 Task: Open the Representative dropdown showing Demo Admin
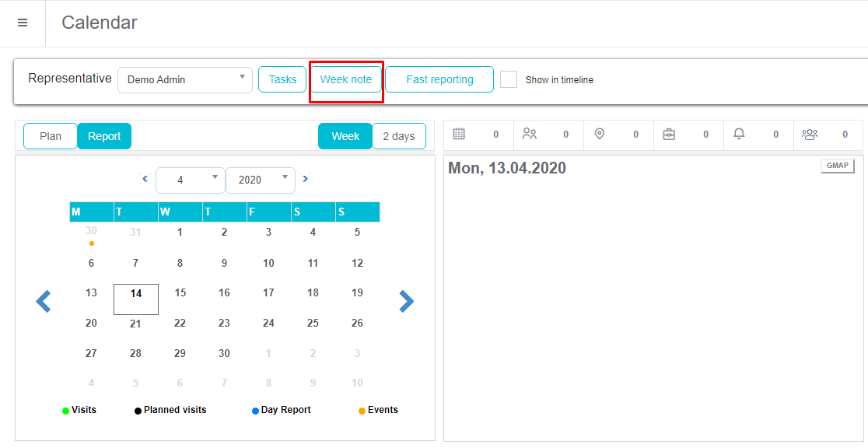tap(185, 79)
